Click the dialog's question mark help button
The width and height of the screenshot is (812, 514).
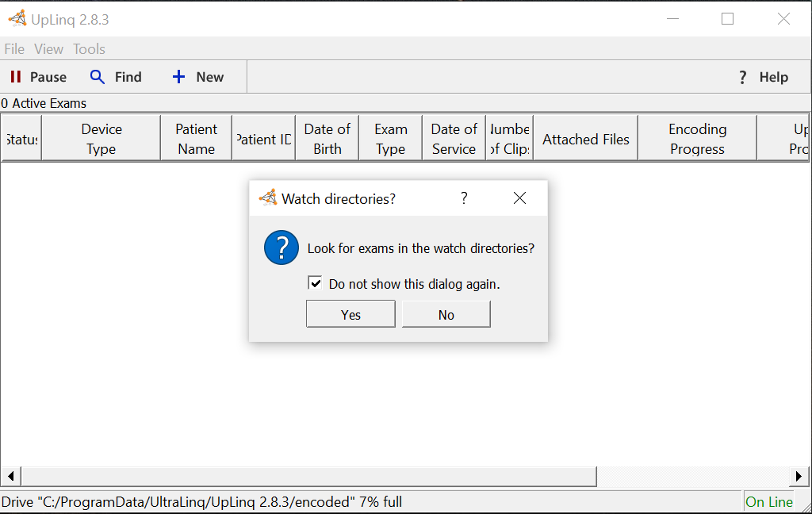[464, 198]
